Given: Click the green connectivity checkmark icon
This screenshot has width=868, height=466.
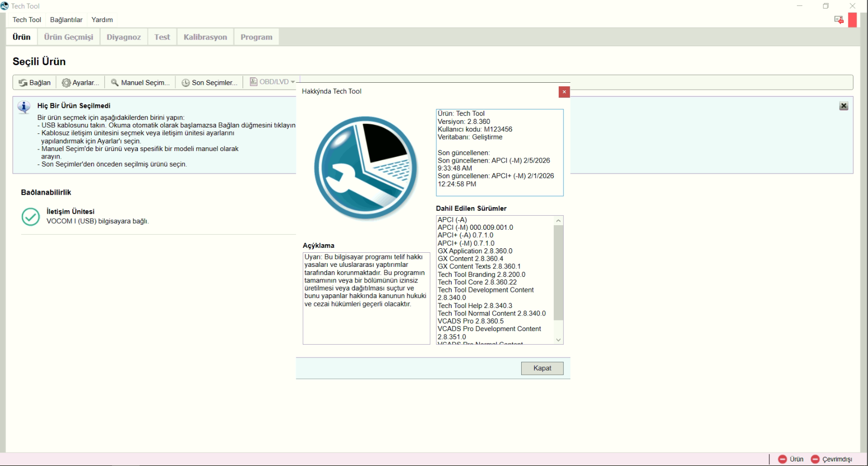Looking at the screenshot, I should [x=31, y=217].
